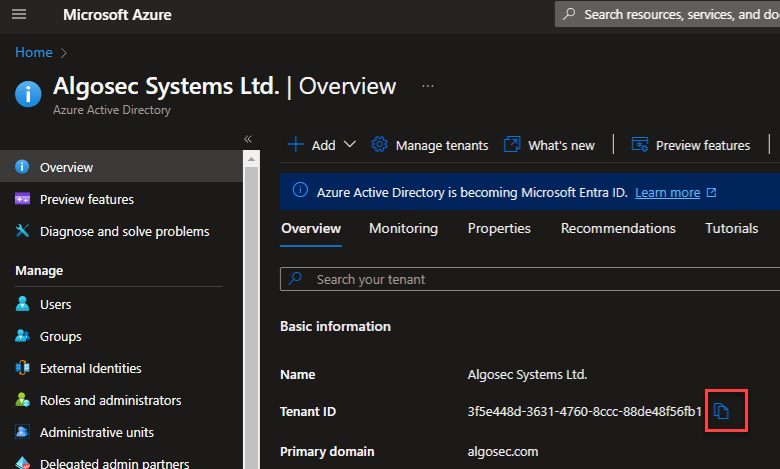Screen dimensions: 780x469
Task: Expand the Add dropdown arrow
Action: coord(350,144)
